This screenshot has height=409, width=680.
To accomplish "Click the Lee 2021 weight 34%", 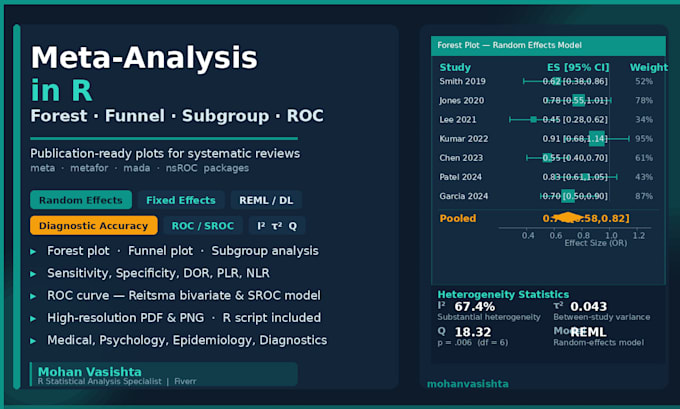I will point(644,120).
